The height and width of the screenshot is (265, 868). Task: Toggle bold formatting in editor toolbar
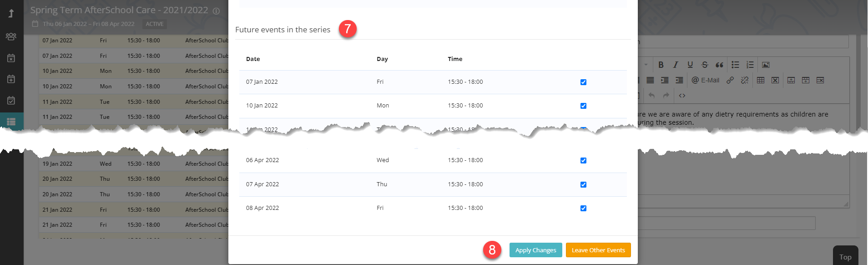click(661, 65)
